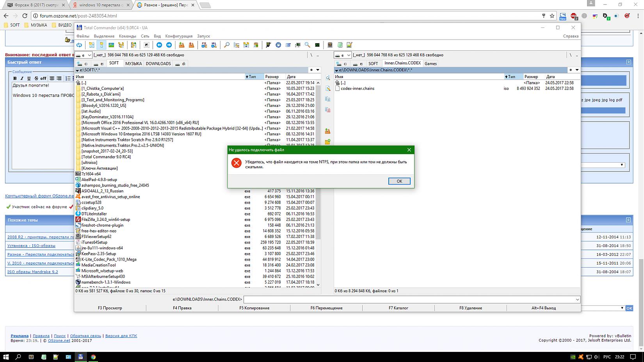644x362 pixels.
Task: Open the left panel drive dropdown
Action: (84, 55)
